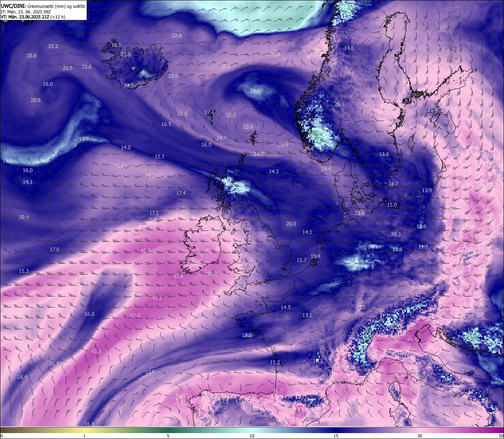Click the '17.0' value in the Atlantic
This screenshot has height=439, width=504.
point(54,250)
